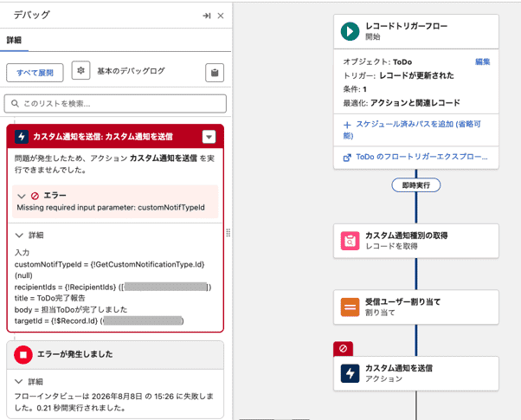The width and height of the screenshot is (521, 420).
Task: Open ToDo のフロートリガーエクスプローラー link
Action: click(421, 157)
